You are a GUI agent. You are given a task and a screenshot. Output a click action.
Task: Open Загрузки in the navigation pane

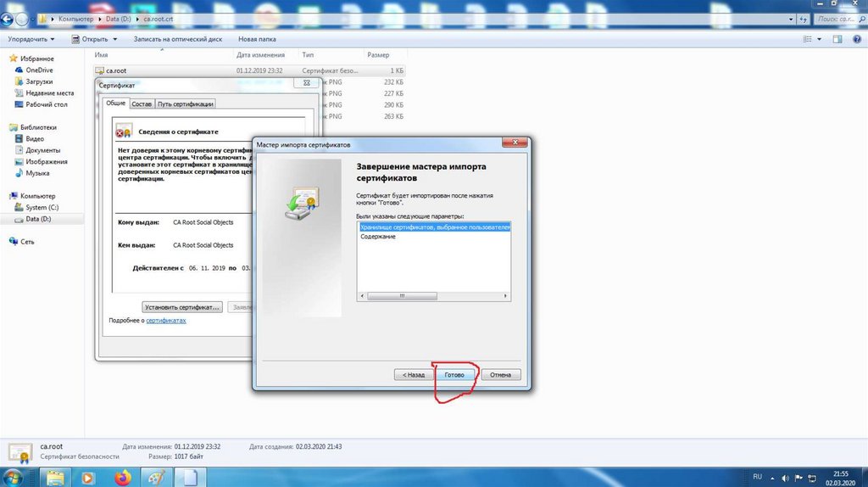39,81
